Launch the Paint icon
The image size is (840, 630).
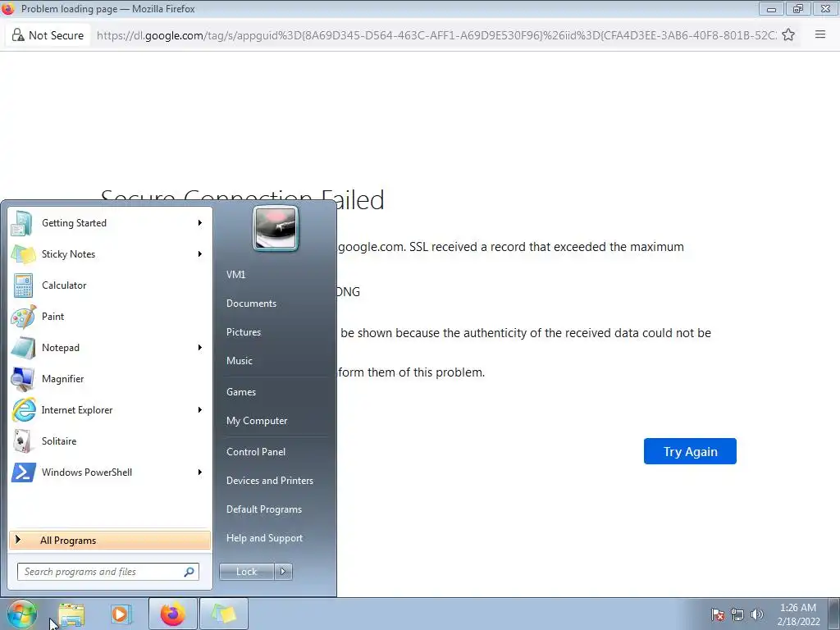(x=24, y=317)
